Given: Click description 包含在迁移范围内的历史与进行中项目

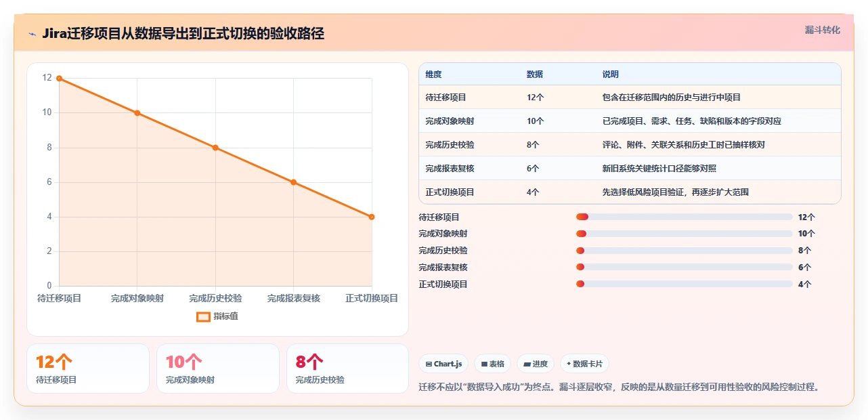Looking at the screenshot, I should [672, 98].
